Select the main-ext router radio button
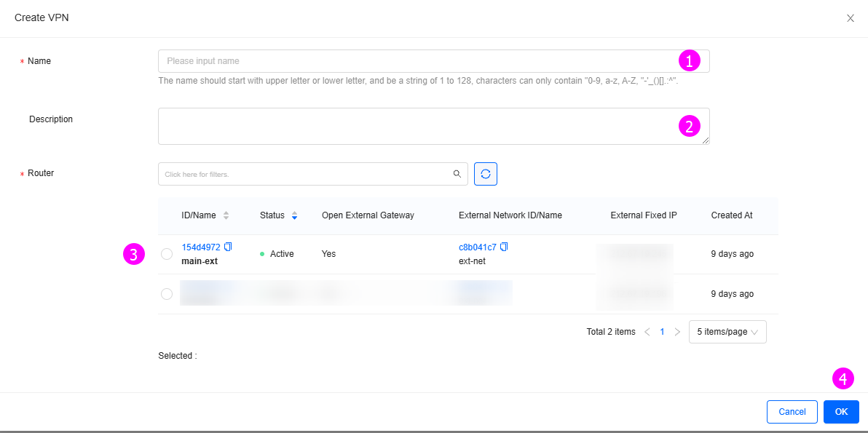This screenshot has width=868, height=433. [167, 254]
